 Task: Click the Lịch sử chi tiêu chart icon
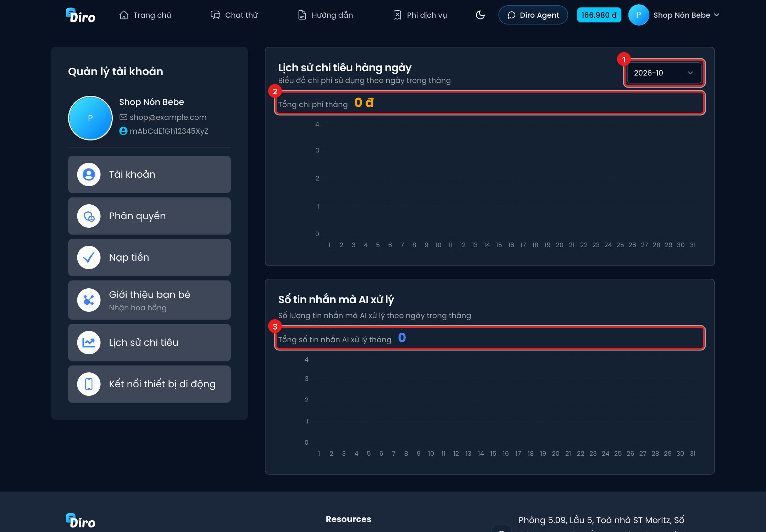click(89, 343)
